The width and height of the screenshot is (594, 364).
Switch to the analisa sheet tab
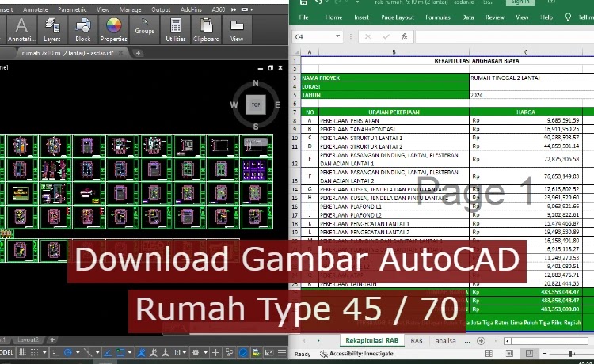coord(445,341)
